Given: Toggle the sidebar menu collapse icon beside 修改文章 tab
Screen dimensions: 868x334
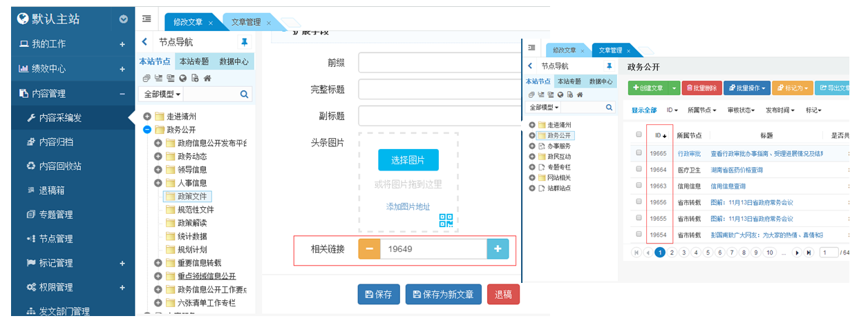Looking at the screenshot, I should pos(147,19).
